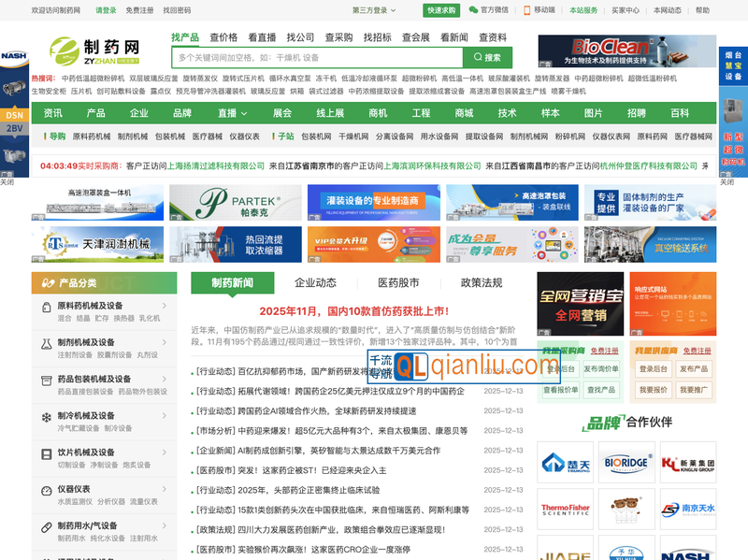Select the 原料药机械及设备 category icon
Screen dimensions: 748x560
[x=46, y=307]
